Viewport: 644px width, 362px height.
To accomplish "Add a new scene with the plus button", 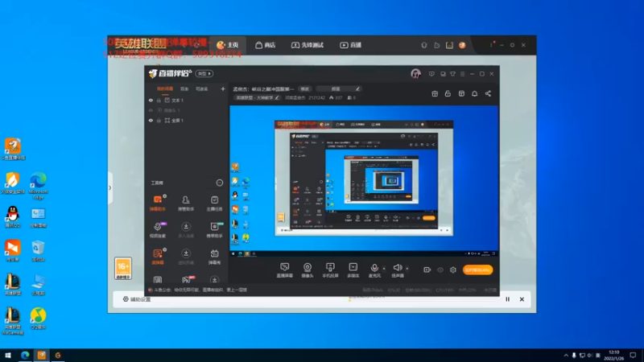I will coord(223,88).
